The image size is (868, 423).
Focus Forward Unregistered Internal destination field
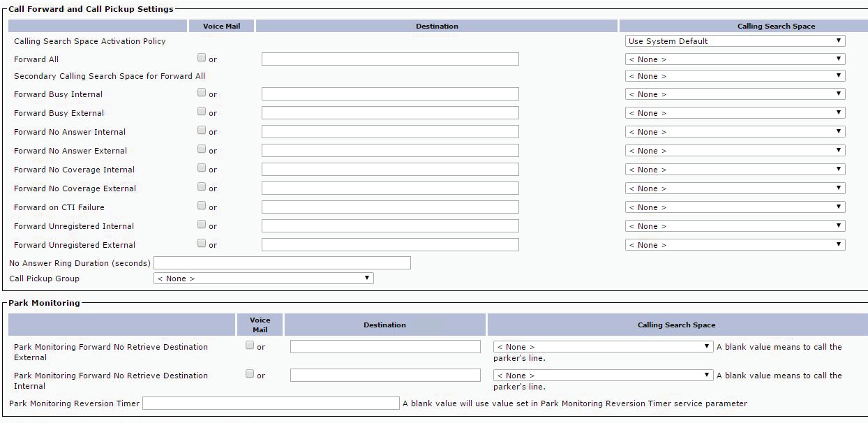[x=390, y=226]
